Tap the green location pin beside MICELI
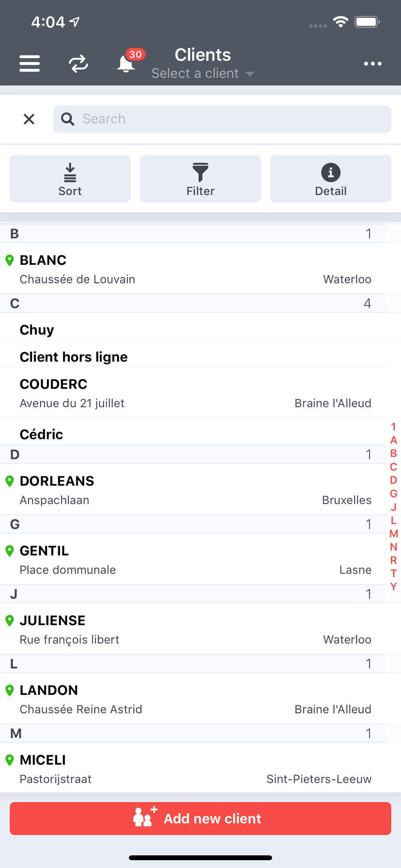Image resolution: width=401 pixels, height=868 pixels. point(10,760)
